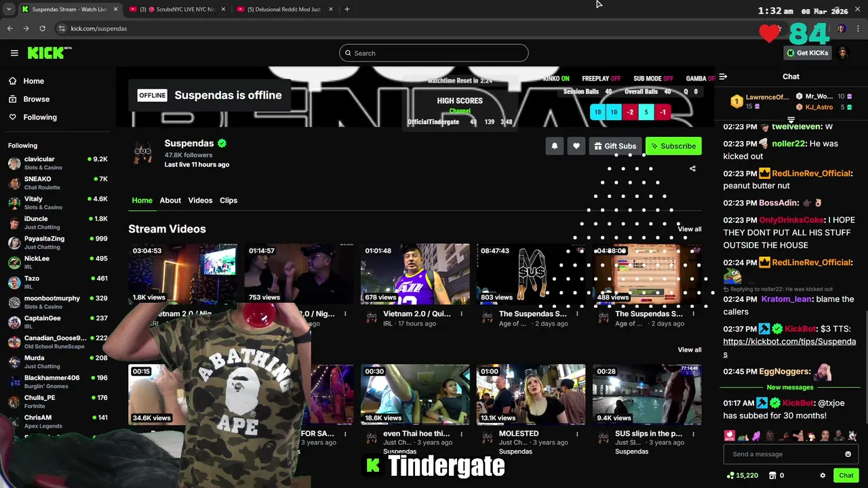Click the channel points 15,220 icon

tap(730, 476)
